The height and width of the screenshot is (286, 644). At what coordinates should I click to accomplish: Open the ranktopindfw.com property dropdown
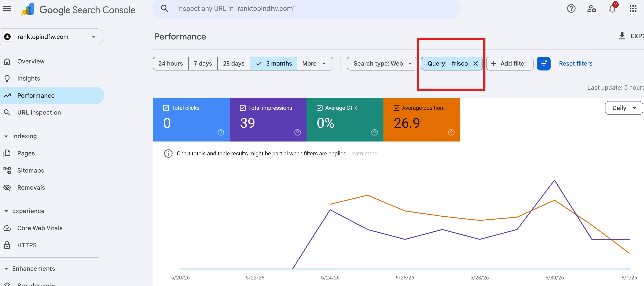pos(52,36)
